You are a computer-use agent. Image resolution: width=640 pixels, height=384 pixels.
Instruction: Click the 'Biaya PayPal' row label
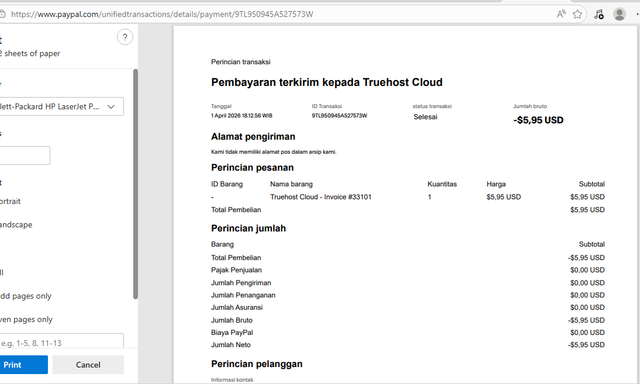click(232, 333)
